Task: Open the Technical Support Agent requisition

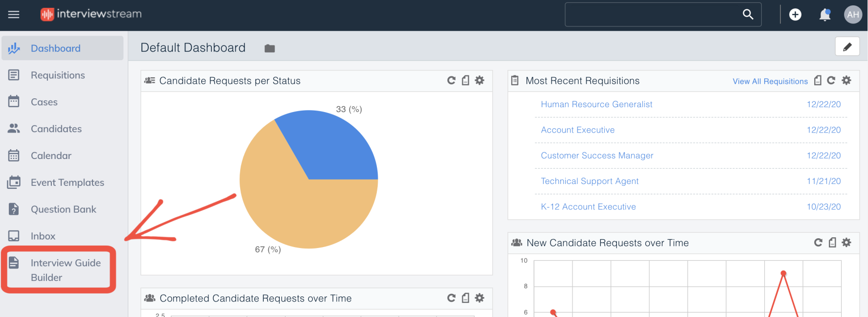Action: tap(590, 181)
